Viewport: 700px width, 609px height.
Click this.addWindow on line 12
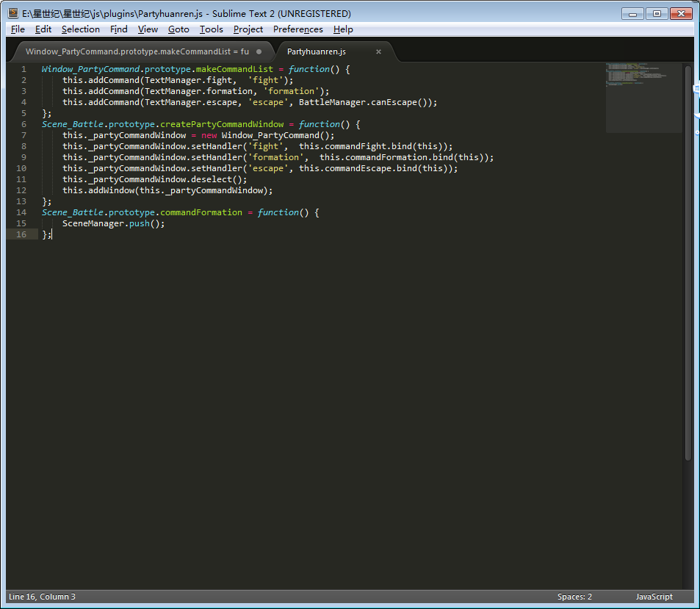(98, 190)
